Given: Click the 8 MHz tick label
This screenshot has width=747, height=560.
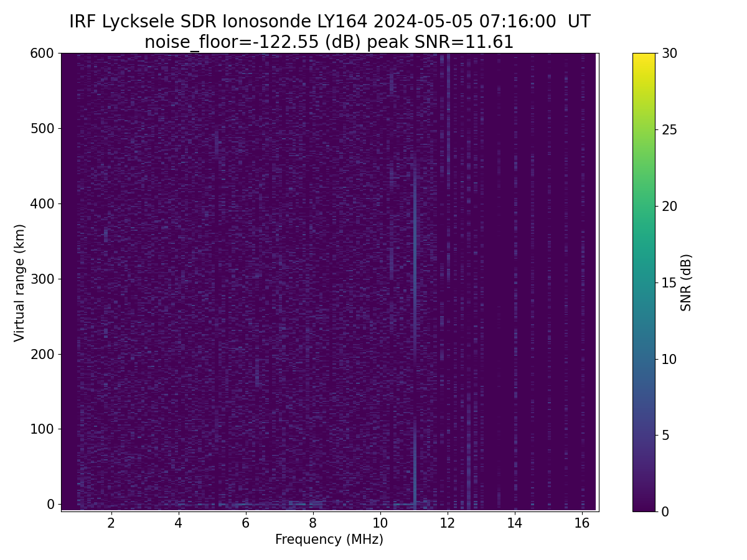Looking at the screenshot, I should pos(313,522).
